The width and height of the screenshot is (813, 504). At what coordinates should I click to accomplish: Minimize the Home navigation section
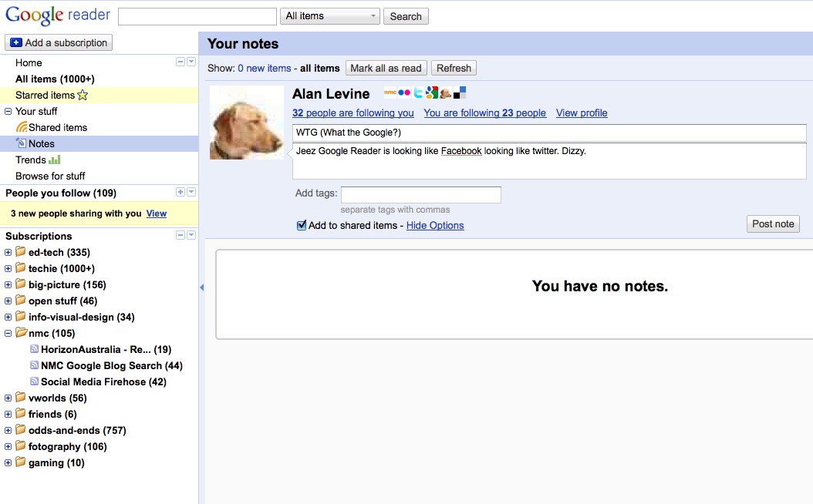[180, 62]
